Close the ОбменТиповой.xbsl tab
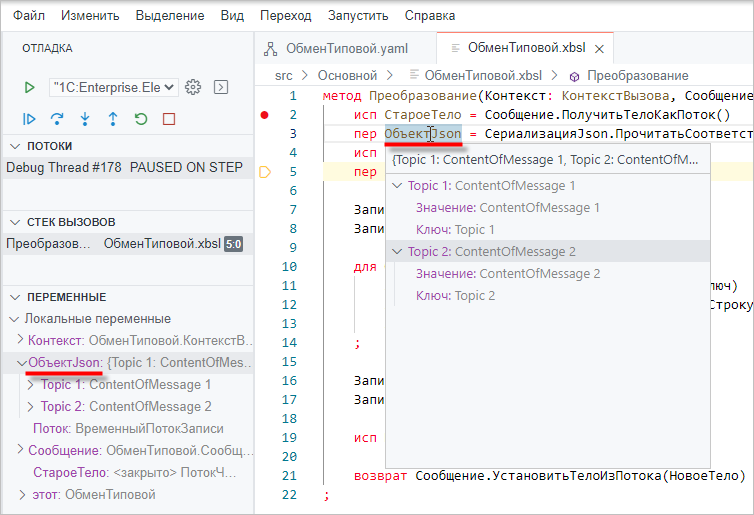 click(599, 48)
